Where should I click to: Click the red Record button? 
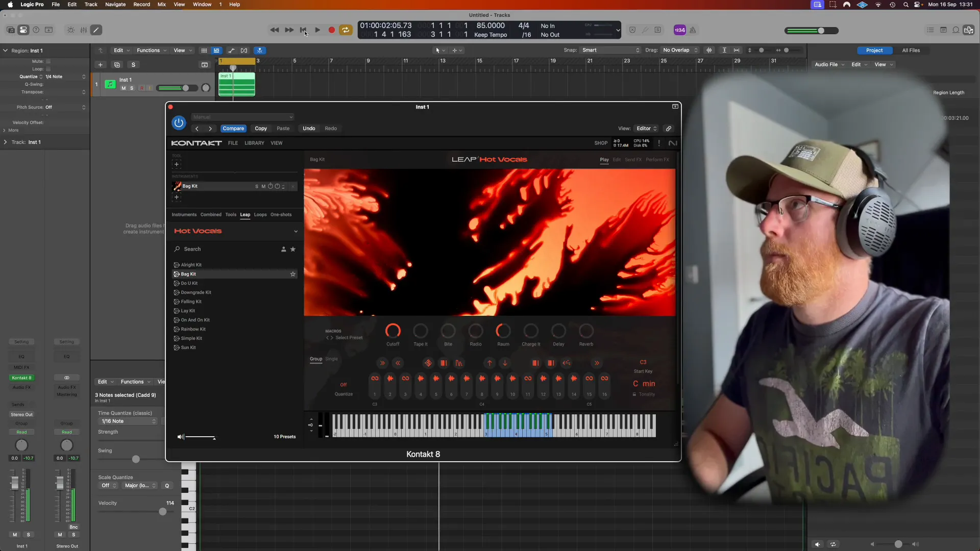(332, 30)
